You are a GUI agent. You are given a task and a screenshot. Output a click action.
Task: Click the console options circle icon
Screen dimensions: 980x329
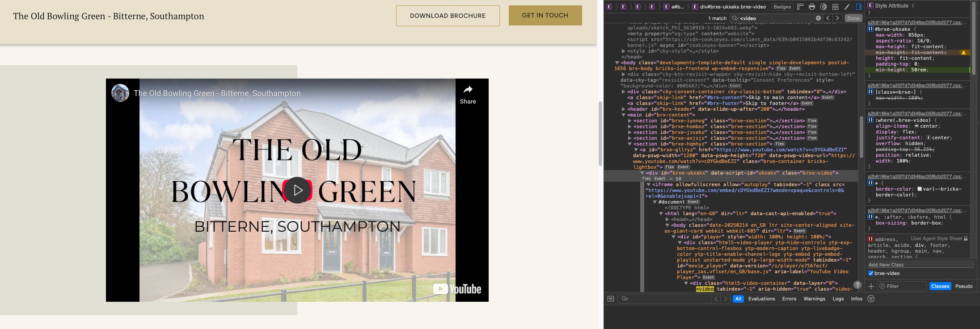(871, 299)
